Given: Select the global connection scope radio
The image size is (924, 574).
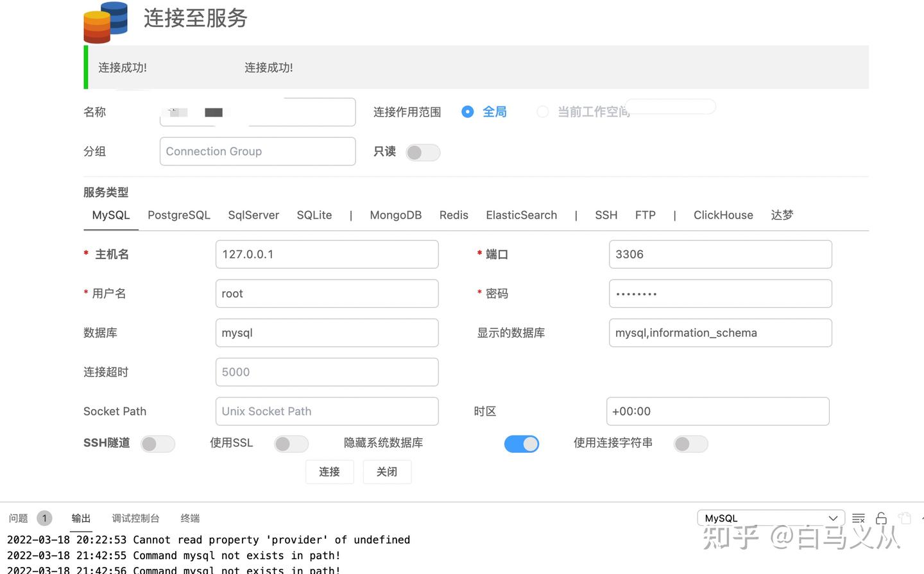Looking at the screenshot, I should pyautogui.click(x=468, y=112).
